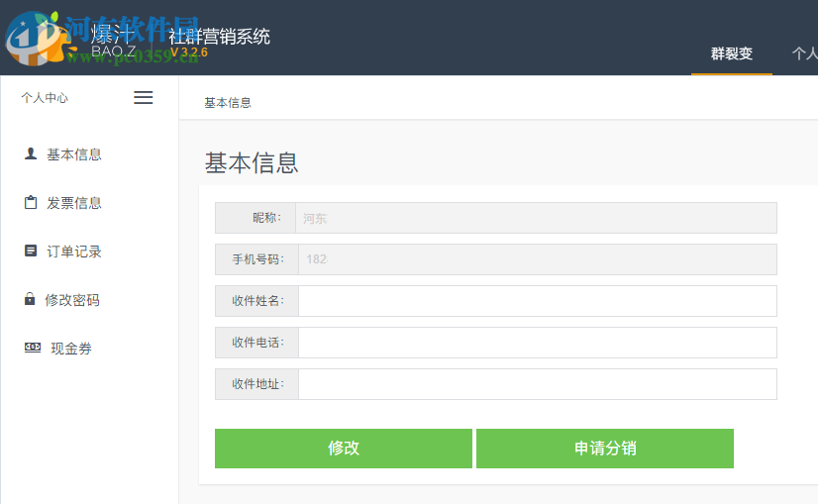The image size is (818, 504).
Task: Click the 个人中心 sidebar header
Action: pyautogui.click(x=45, y=98)
